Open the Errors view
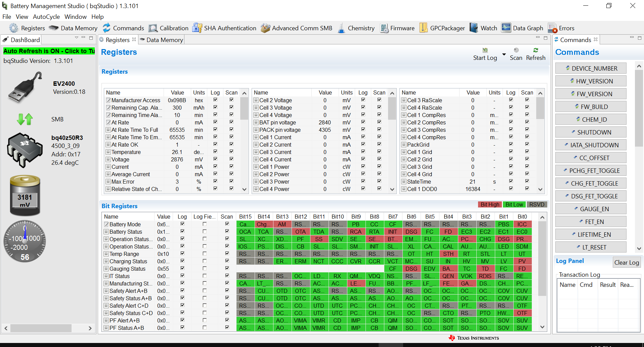 561,28
